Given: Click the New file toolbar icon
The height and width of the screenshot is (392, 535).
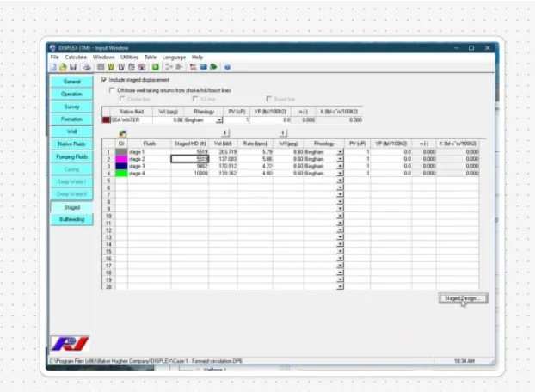Looking at the screenshot, I should (53, 67).
